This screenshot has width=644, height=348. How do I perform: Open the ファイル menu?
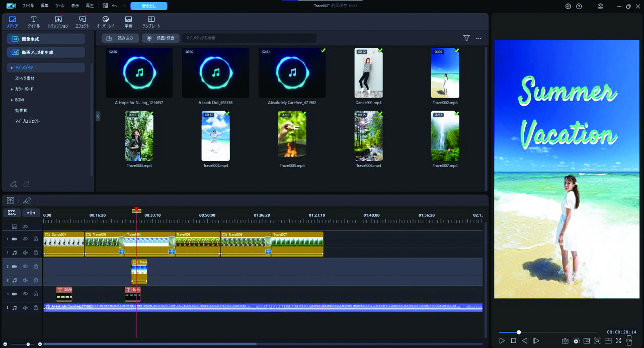pos(28,6)
